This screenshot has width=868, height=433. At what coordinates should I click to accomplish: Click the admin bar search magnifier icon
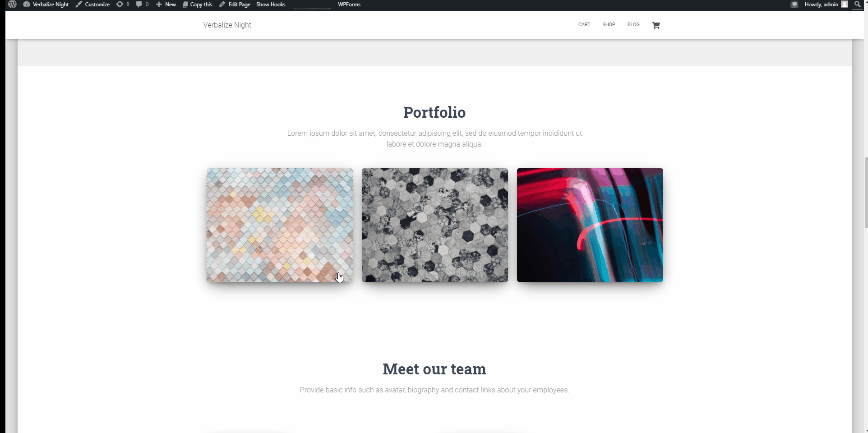pos(858,5)
